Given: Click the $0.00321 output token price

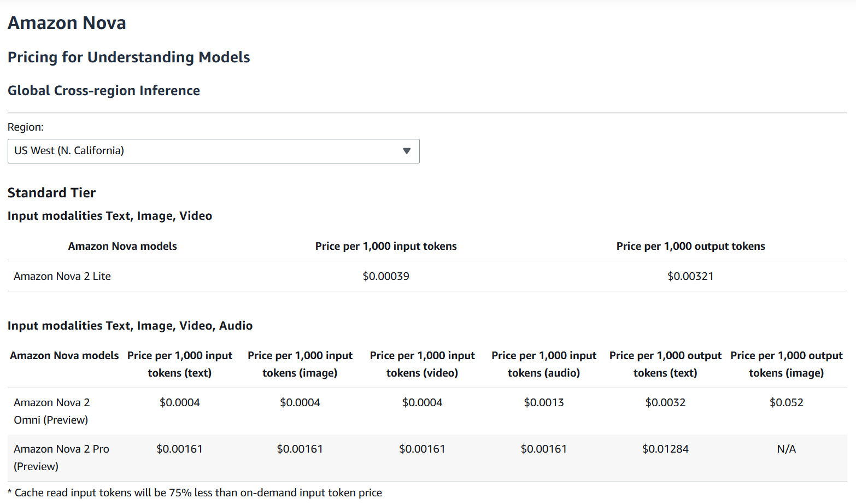Looking at the screenshot, I should (690, 276).
